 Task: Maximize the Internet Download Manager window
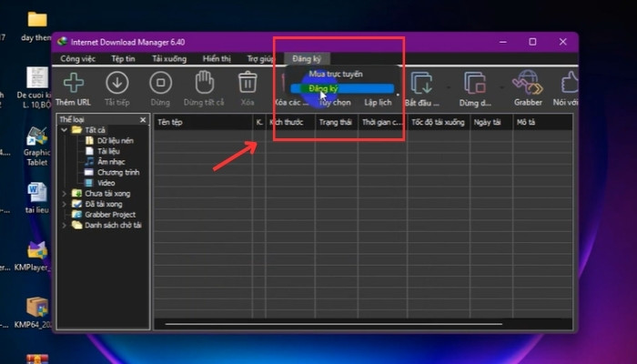point(532,42)
